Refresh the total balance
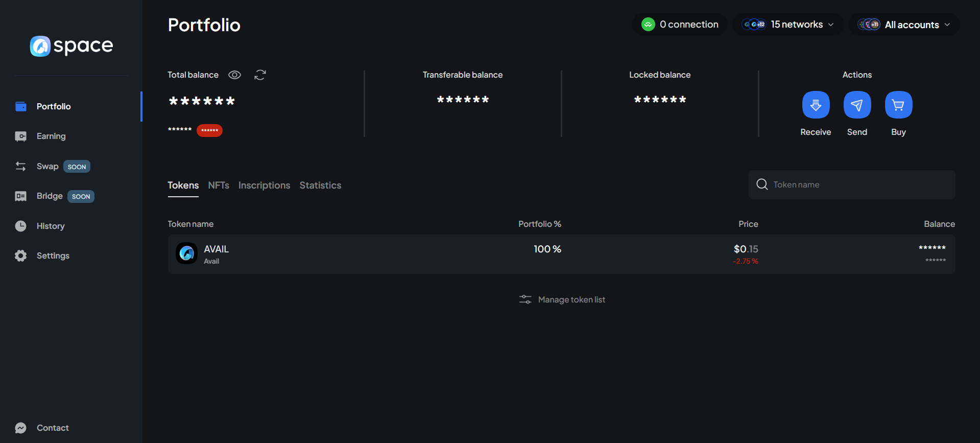 point(260,75)
